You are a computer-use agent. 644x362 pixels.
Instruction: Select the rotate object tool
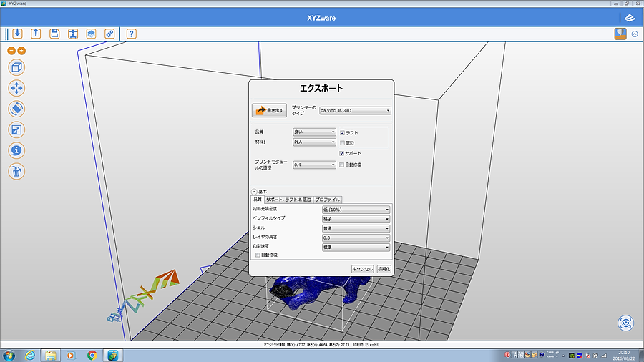pos(17,109)
